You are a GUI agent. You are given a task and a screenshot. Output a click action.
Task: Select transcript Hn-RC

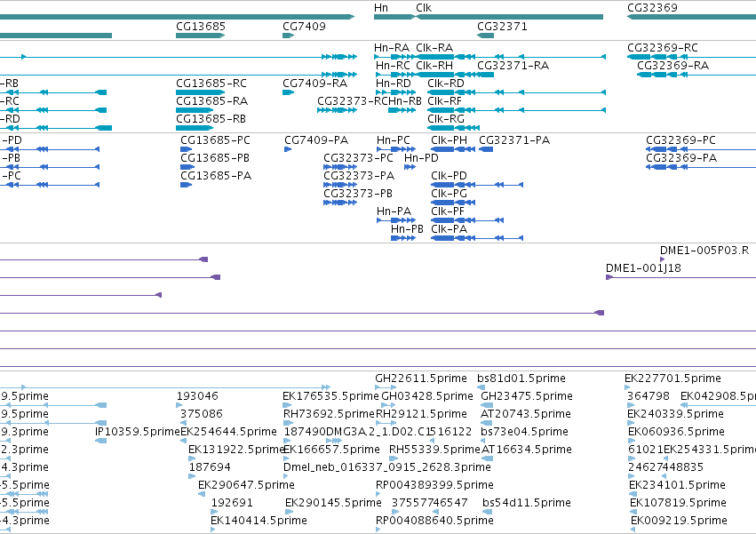coord(393,66)
